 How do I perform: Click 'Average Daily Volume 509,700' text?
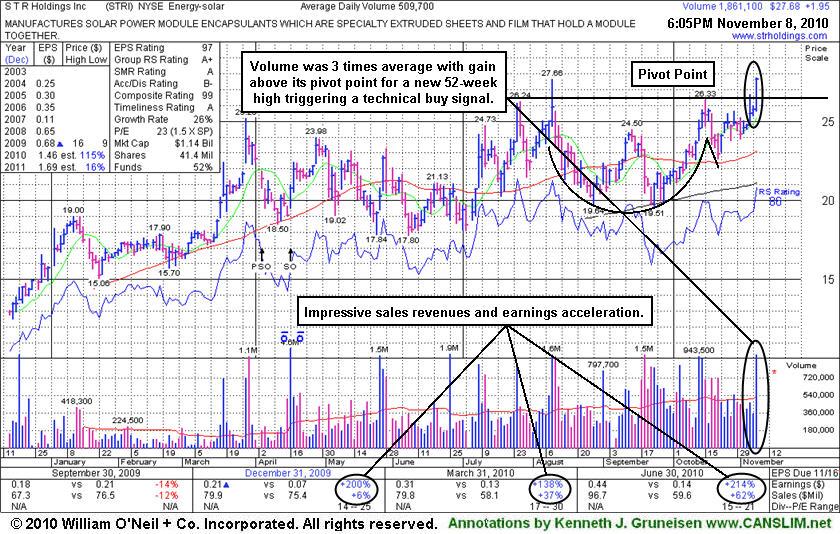pyautogui.click(x=367, y=7)
